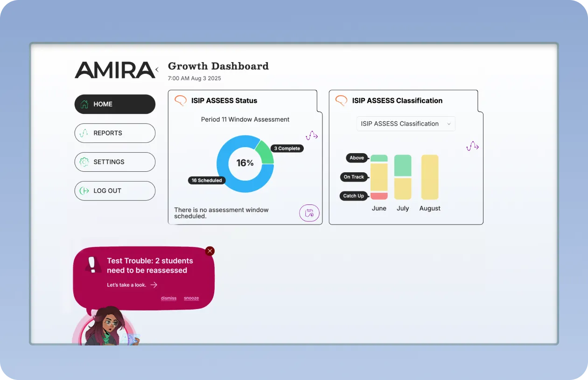Click the ISIP ASSESS Status card title
Image resolution: width=588 pixels, height=380 pixels.
(224, 100)
